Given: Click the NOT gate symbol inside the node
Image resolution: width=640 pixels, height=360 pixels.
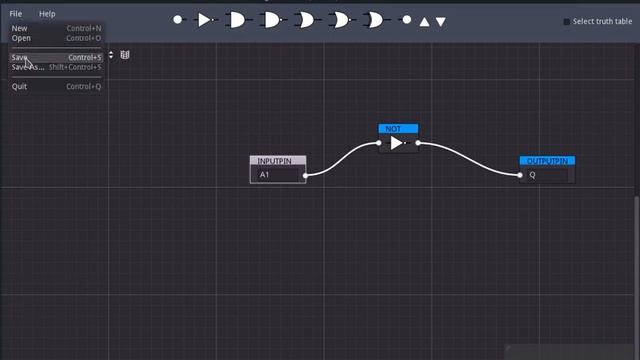Looking at the screenshot, I should point(397,143).
